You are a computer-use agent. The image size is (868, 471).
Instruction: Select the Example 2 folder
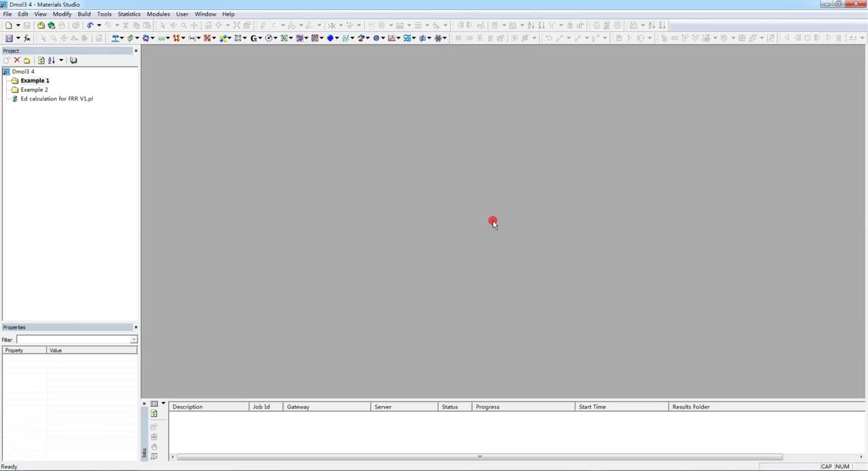point(34,90)
